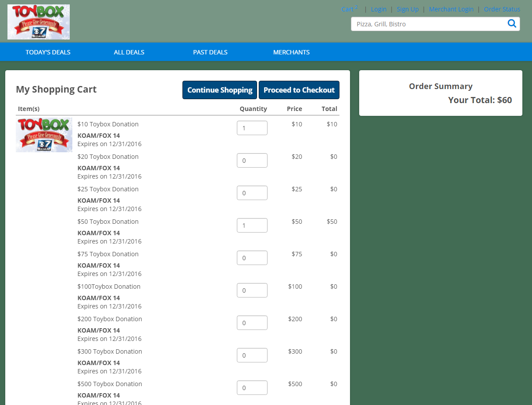
Task: Click the 'Total' column header
Action: [x=329, y=109]
